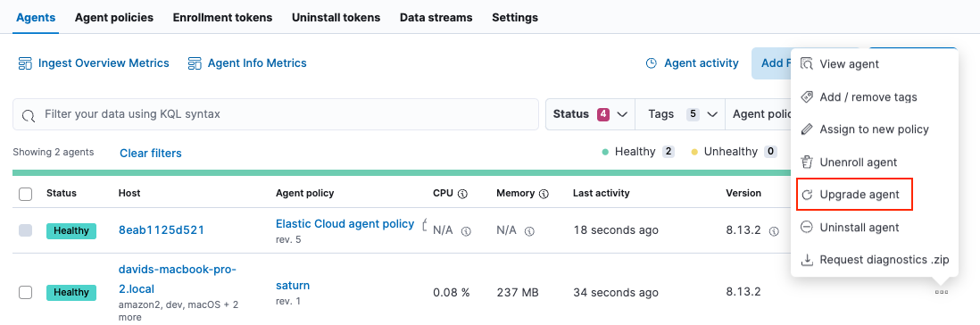Click the trash icon for Unenroll agent
980x325 pixels.
click(807, 162)
